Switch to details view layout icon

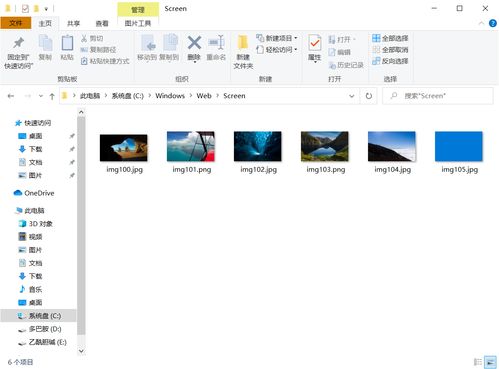[x=478, y=362]
